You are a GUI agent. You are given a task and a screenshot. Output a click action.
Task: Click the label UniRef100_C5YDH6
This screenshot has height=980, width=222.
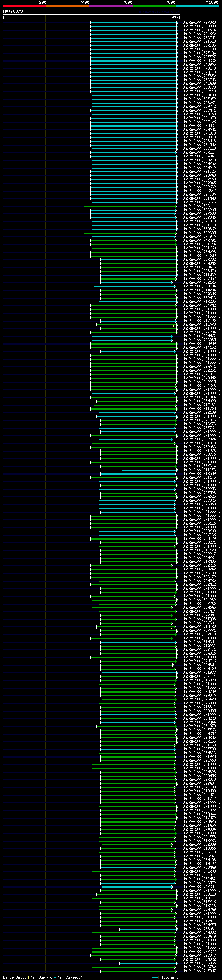(x=199, y=218)
